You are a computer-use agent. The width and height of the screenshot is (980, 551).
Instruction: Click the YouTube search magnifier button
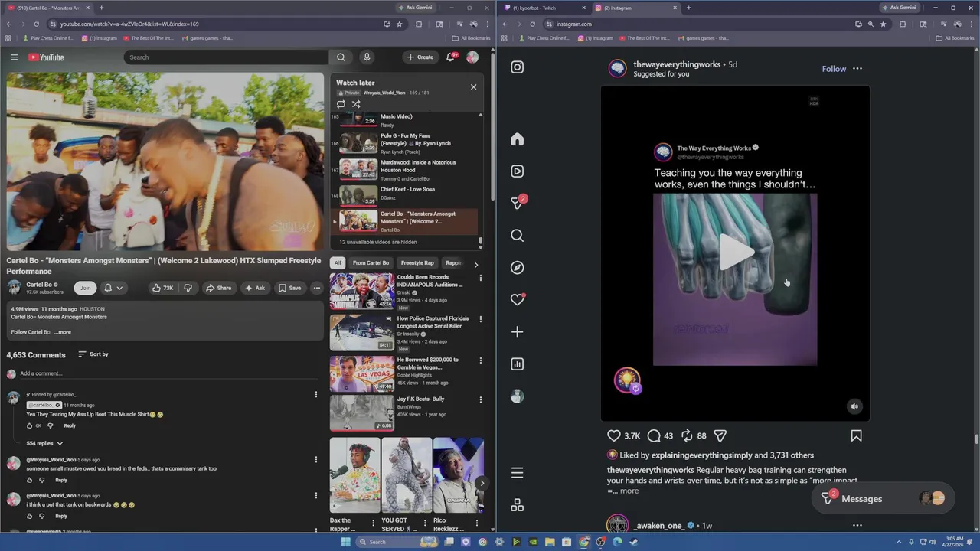click(x=341, y=57)
